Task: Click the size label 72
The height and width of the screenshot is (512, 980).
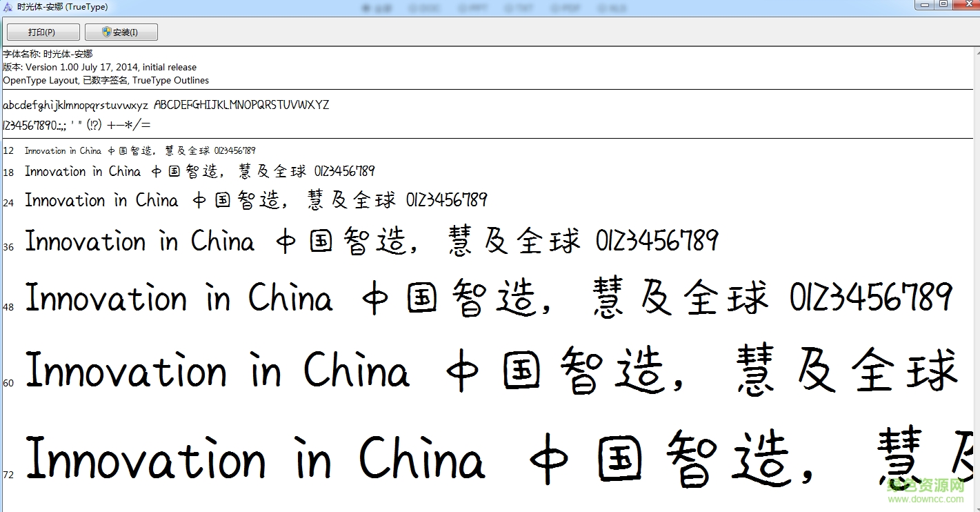Action: pos(8,475)
